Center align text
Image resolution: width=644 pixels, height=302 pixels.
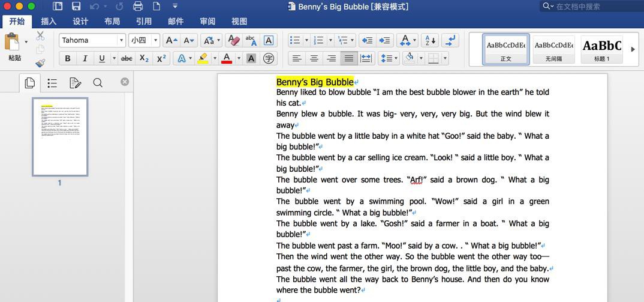pos(314,58)
